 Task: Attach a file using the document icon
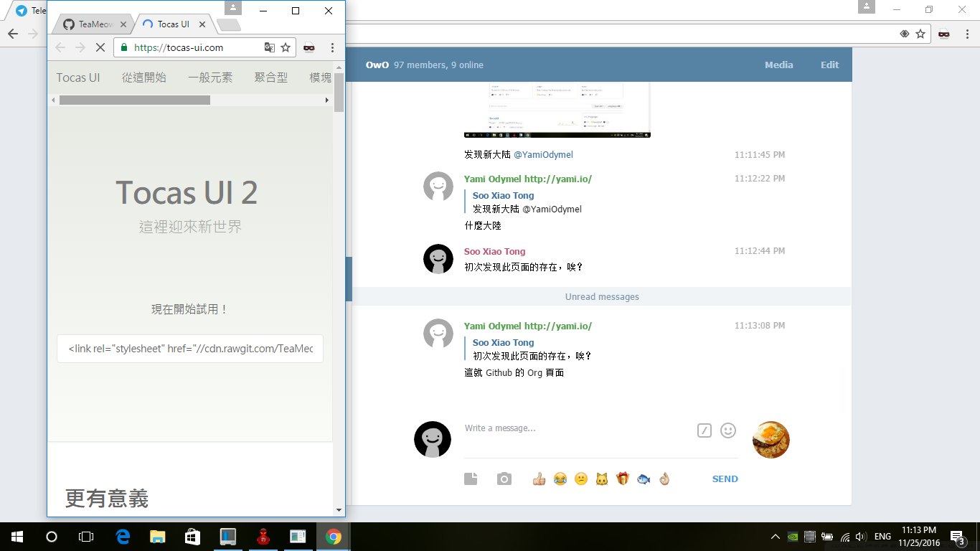click(471, 479)
